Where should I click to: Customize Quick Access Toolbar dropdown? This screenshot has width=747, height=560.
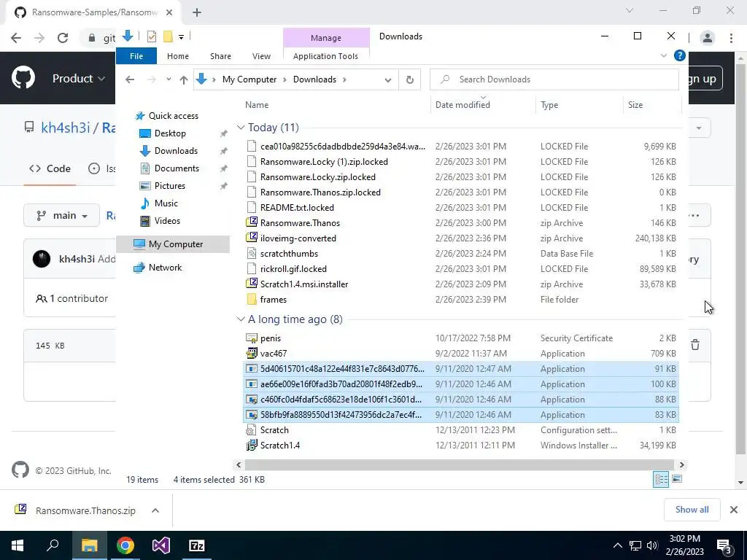coord(181,36)
